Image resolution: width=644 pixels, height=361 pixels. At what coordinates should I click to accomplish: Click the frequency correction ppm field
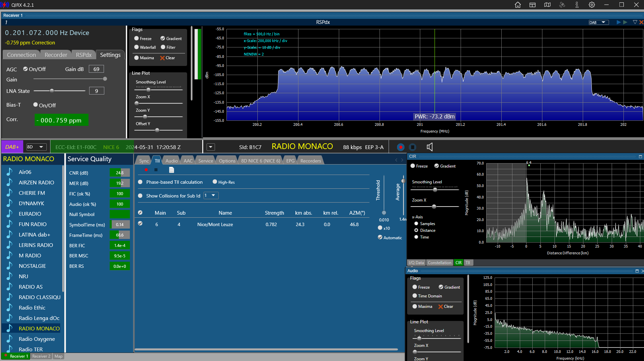click(x=62, y=120)
